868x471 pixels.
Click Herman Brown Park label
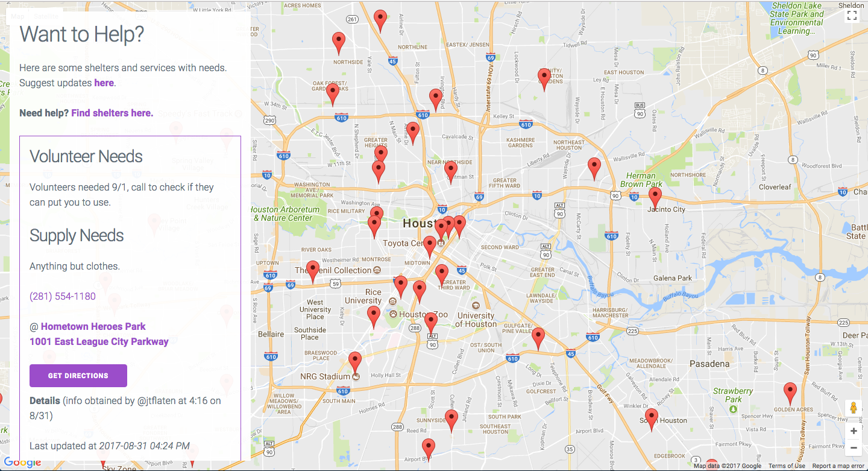641,180
